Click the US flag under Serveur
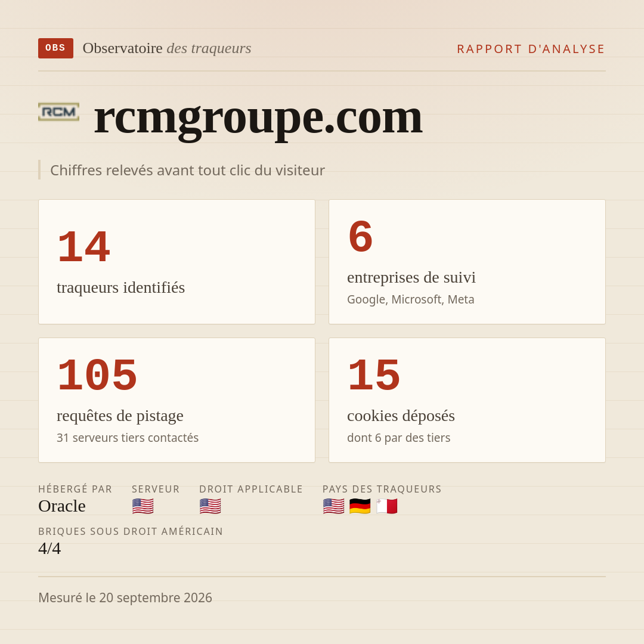The image size is (644, 644). [143, 506]
